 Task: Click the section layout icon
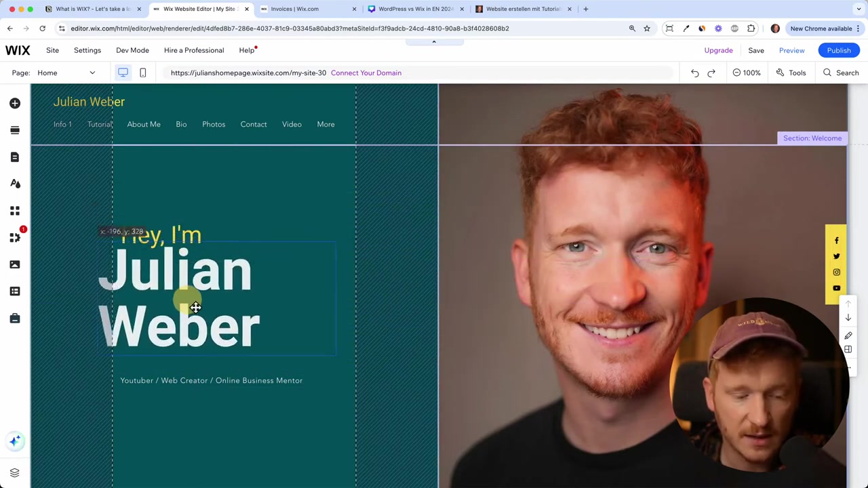(x=848, y=350)
